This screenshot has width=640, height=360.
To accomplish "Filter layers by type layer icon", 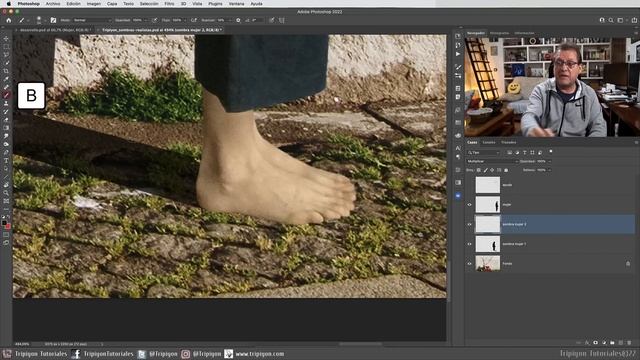I will pos(524,152).
